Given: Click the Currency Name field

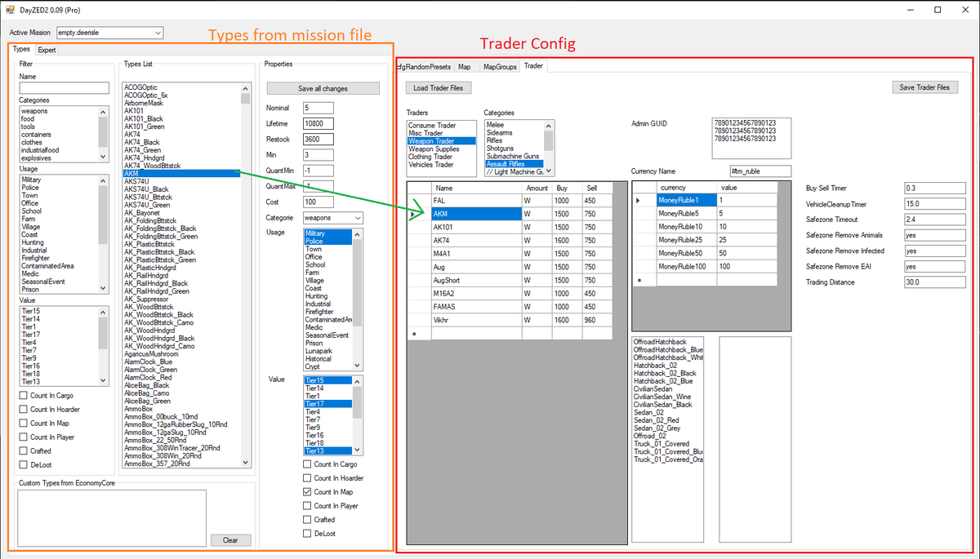Looking at the screenshot, I should [x=761, y=171].
